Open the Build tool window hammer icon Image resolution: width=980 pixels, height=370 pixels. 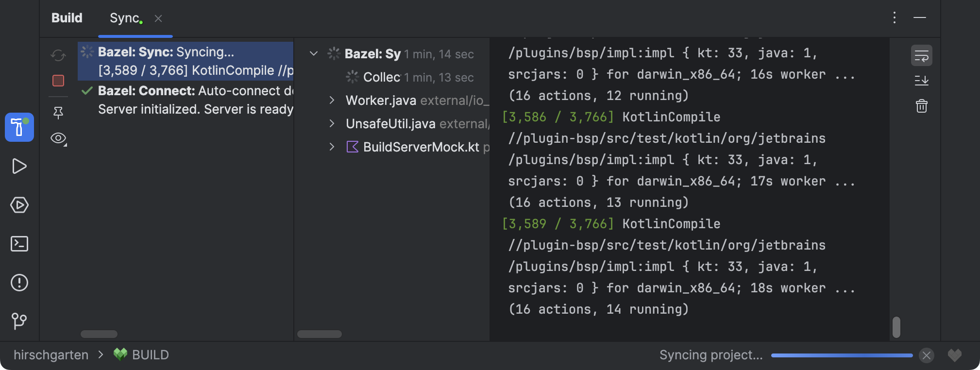point(19,127)
